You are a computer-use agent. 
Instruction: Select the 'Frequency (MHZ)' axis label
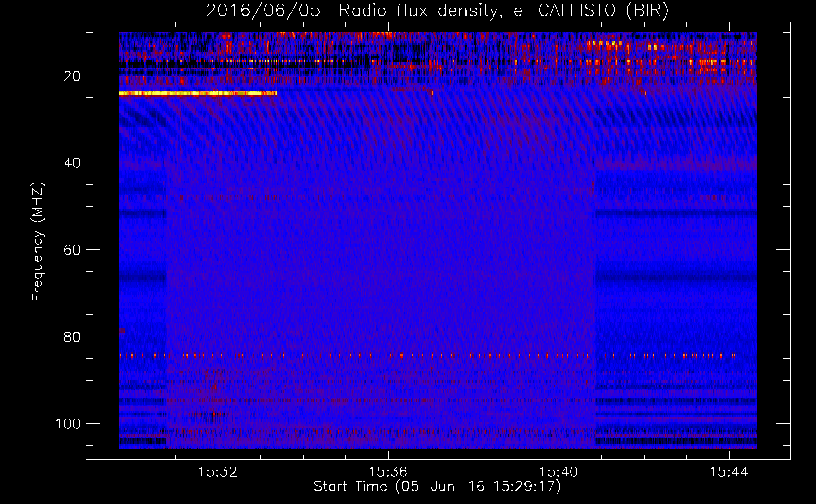tap(38, 242)
